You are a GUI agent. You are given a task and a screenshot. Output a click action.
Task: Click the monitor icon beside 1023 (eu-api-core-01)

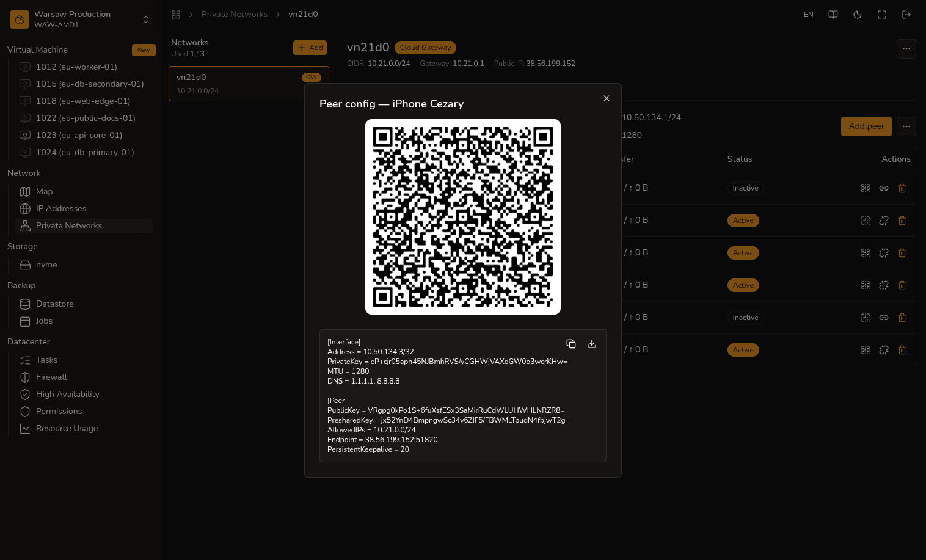25,135
